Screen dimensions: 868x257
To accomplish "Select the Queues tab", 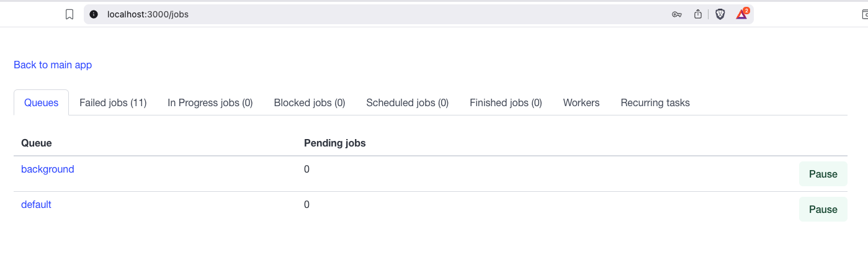I will (x=42, y=102).
